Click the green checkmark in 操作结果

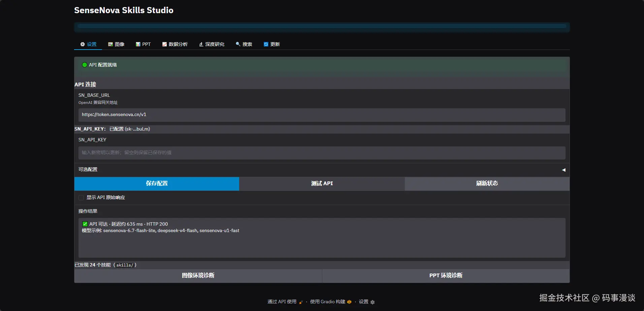tap(85, 224)
